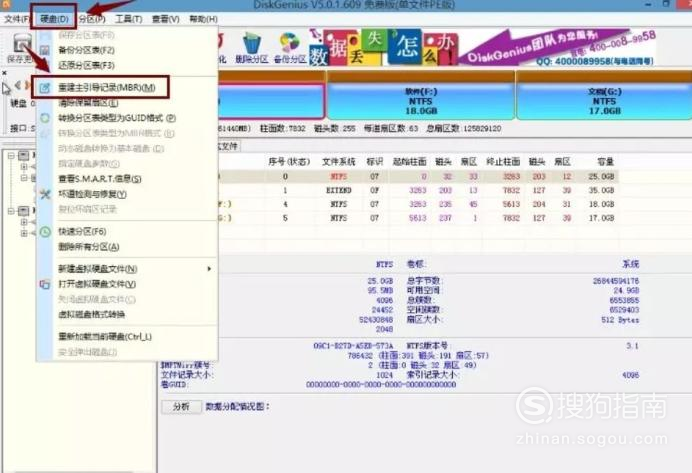Click the Quick Partition (F6) clock icon
Screen dimensions: 692x473
tap(45, 232)
